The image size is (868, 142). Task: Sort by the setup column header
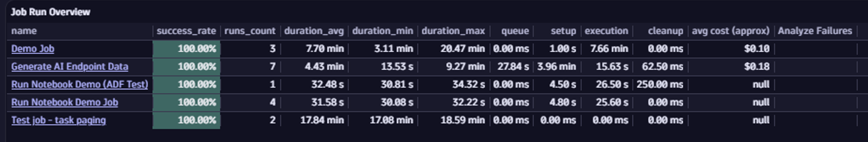tap(563, 31)
